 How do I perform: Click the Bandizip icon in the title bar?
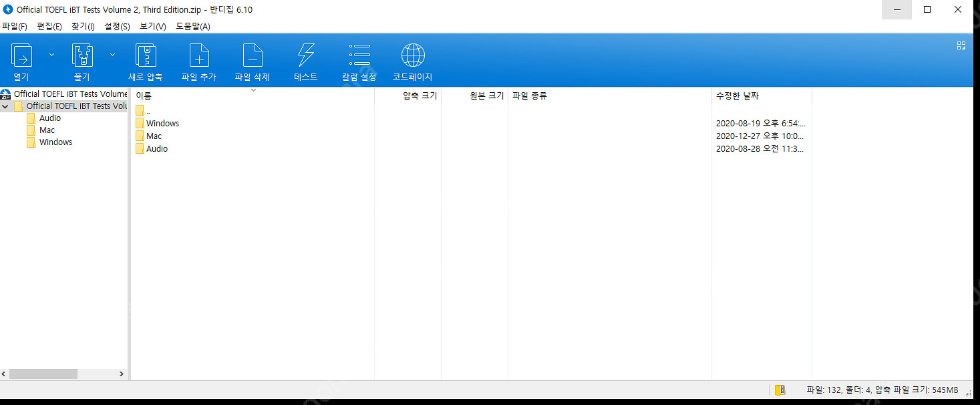click(8, 9)
